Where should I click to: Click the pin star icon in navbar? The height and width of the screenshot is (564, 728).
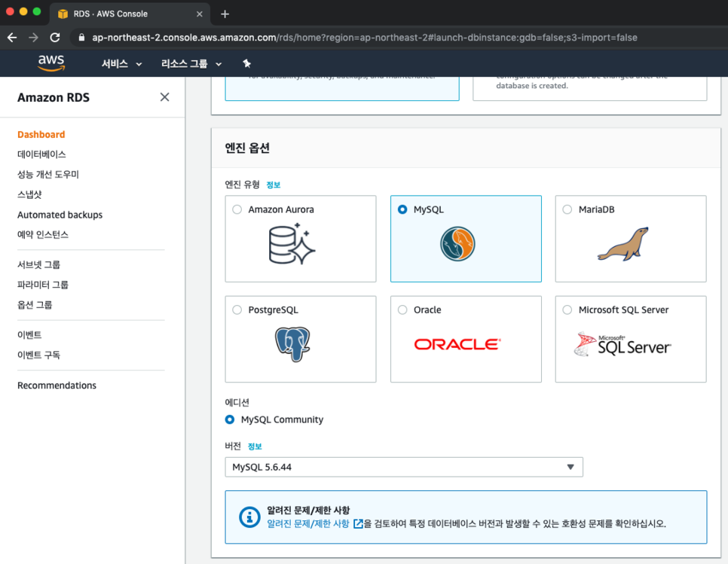click(x=246, y=63)
